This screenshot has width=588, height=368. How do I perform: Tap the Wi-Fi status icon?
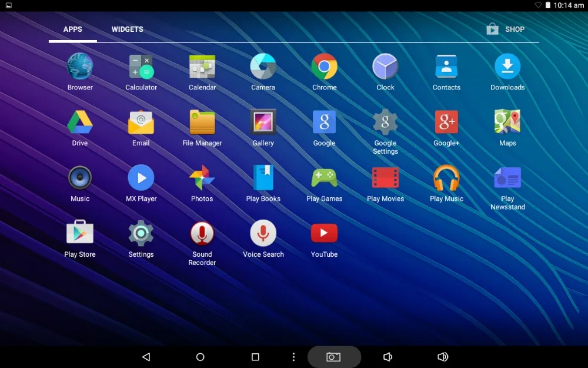[x=538, y=5]
